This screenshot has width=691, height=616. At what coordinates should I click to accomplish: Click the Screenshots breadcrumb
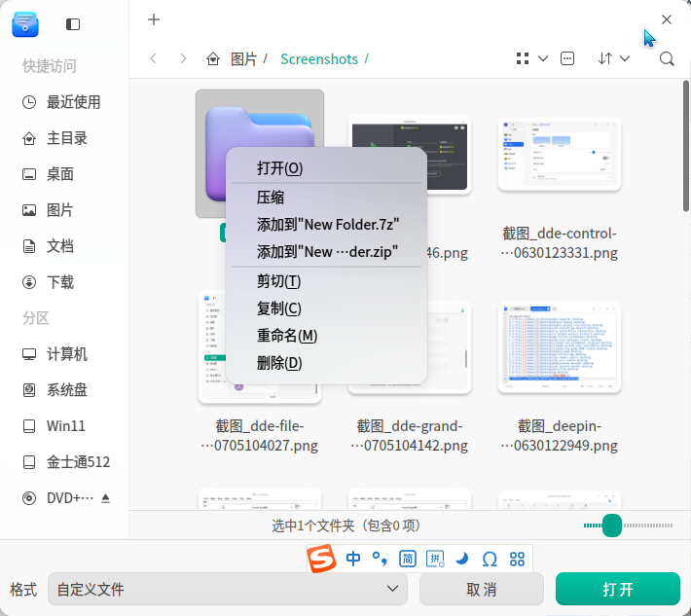pyautogui.click(x=319, y=59)
